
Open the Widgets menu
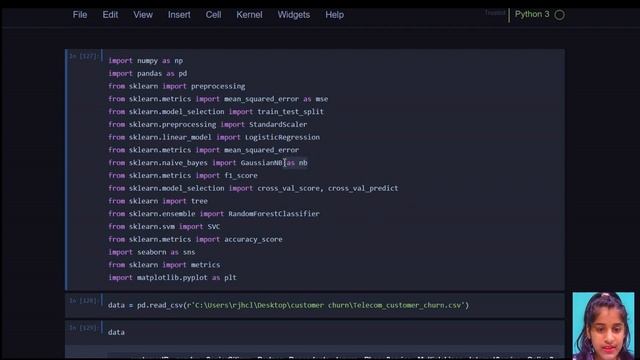(294, 15)
